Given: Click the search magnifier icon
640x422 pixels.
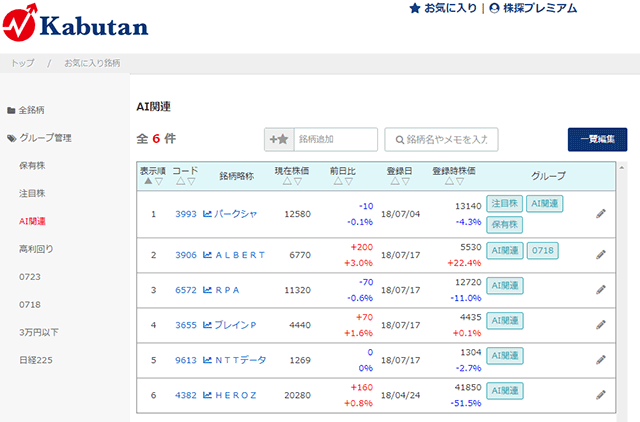Looking at the screenshot, I should click(x=400, y=140).
